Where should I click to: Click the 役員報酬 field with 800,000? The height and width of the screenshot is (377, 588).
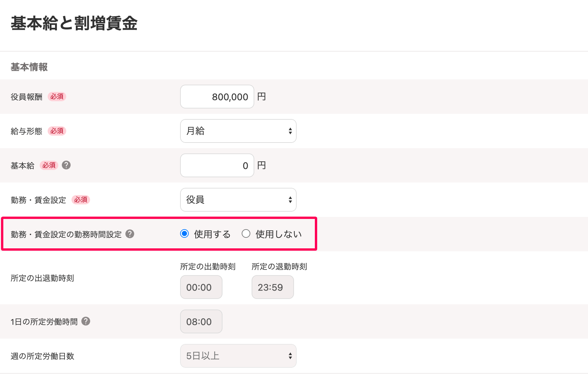click(217, 97)
